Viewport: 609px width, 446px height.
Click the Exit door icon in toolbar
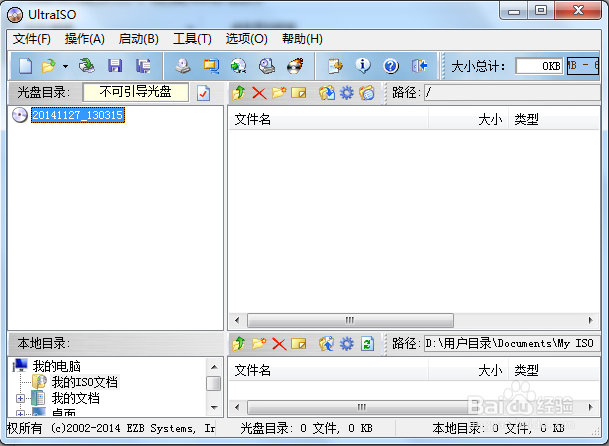pos(419,66)
